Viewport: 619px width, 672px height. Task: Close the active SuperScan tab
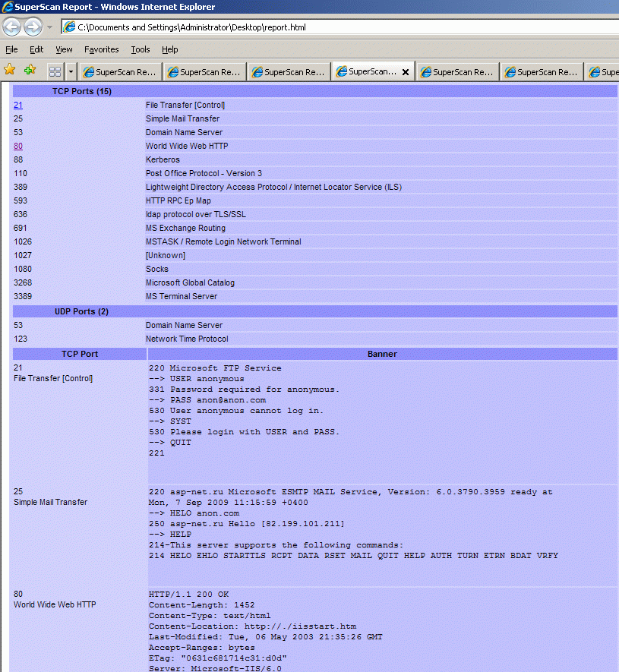406,72
